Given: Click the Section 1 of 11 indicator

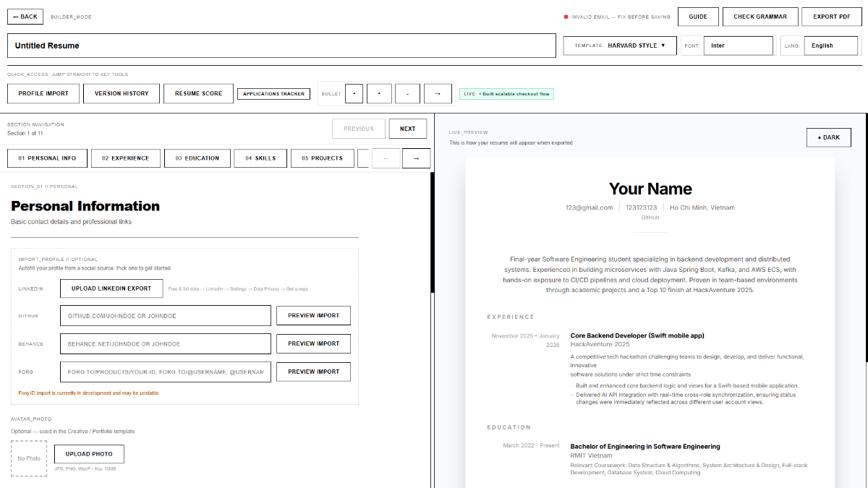Looking at the screenshot, I should click(x=25, y=134).
